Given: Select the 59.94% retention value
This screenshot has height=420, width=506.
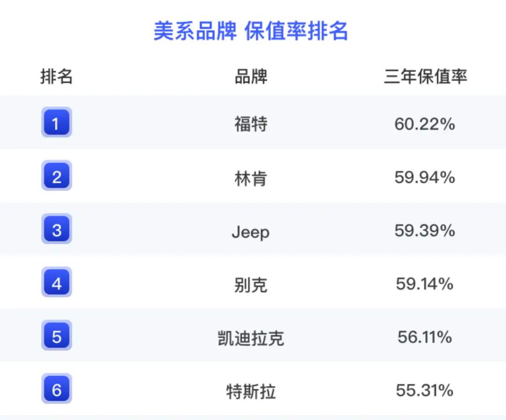Looking at the screenshot, I should (424, 177).
